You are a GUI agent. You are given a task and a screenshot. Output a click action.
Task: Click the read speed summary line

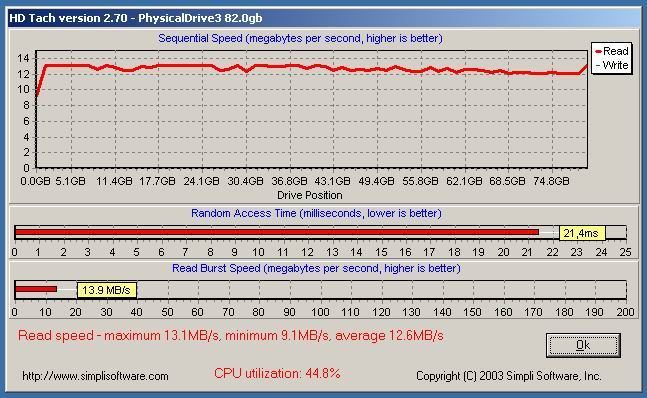tap(231, 336)
